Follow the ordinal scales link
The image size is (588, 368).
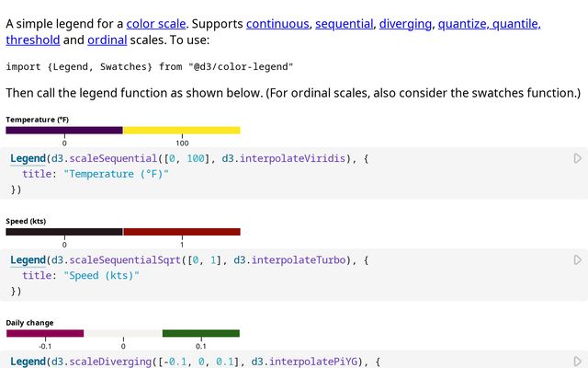(x=107, y=40)
